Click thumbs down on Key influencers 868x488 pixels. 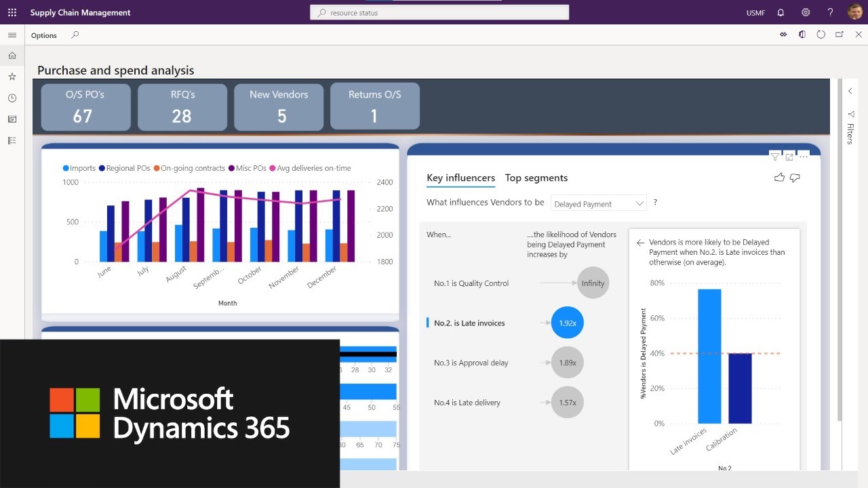pyautogui.click(x=795, y=178)
